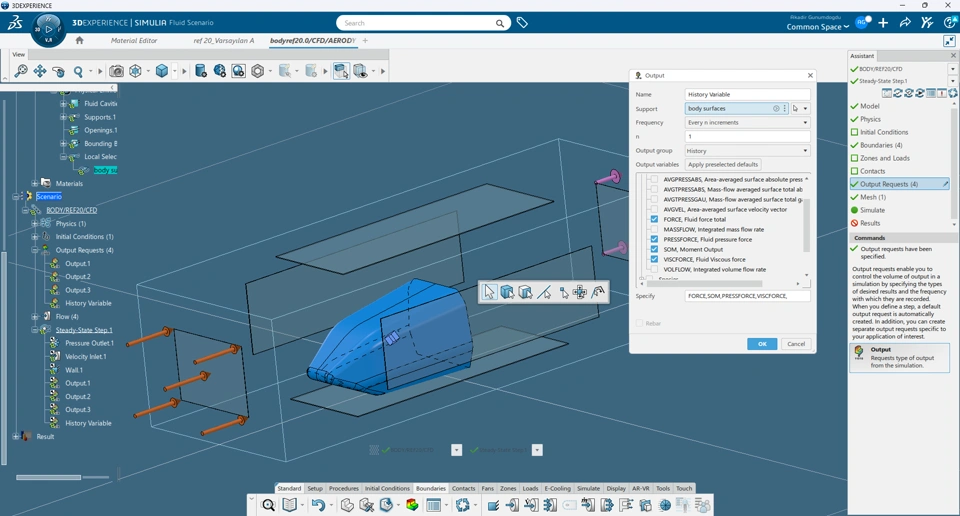Click OK in Output dialog
960x516 pixels.
[762, 344]
